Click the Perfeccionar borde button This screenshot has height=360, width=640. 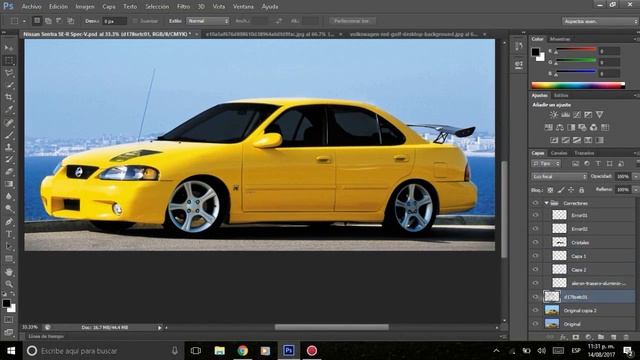[352, 21]
